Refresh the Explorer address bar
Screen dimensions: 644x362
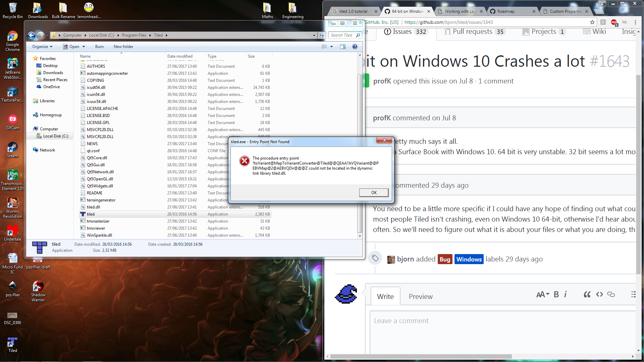tap(322, 35)
